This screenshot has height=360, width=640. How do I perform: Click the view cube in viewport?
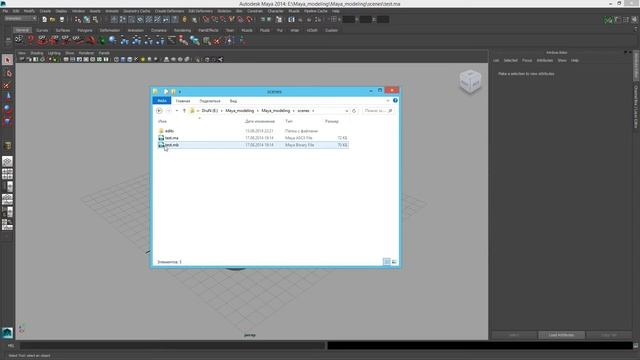pos(470,81)
